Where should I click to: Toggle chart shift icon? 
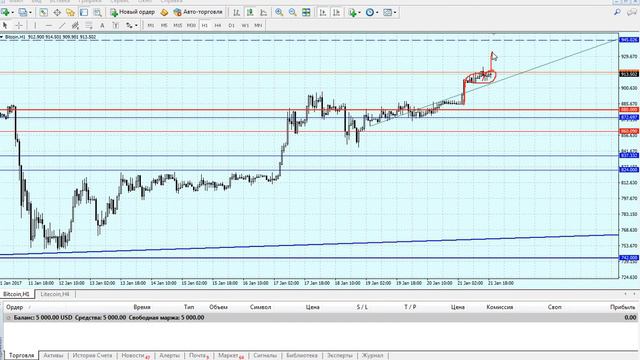click(336, 13)
